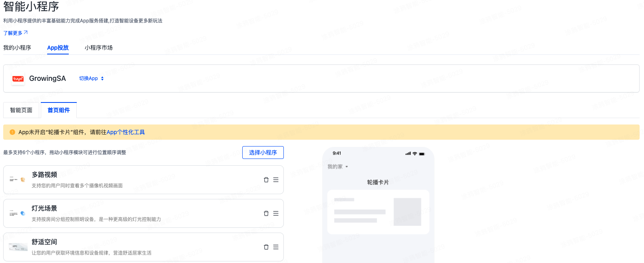
Task: Click the drag handle of 多路视频
Action: pos(276,180)
